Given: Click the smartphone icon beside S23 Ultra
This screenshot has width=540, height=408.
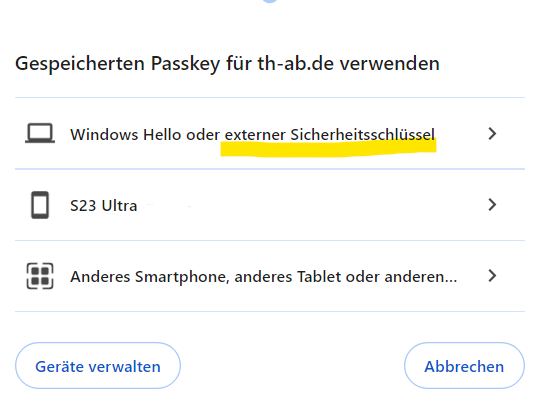Looking at the screenshot, I should [x=40, y=205].
